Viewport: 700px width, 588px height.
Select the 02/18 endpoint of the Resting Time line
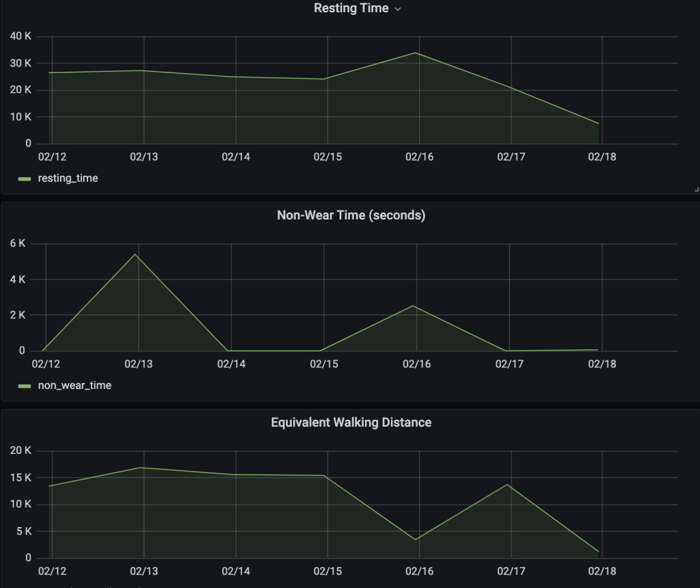pos(599,123)
